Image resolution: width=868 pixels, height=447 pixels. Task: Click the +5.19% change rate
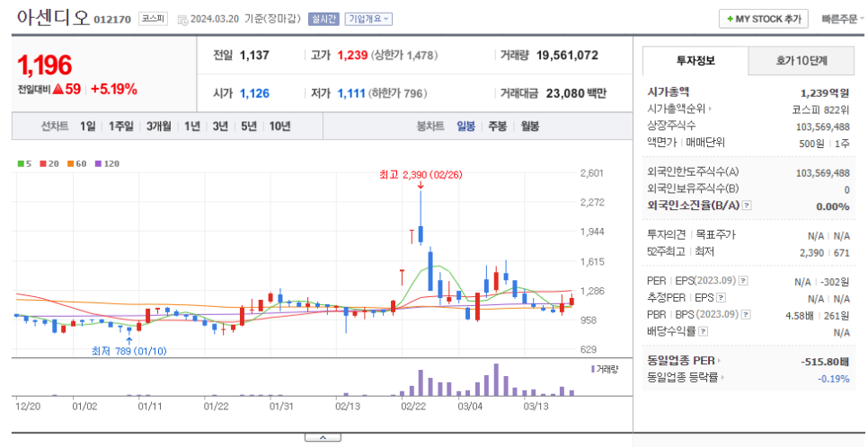click(114, 89)
